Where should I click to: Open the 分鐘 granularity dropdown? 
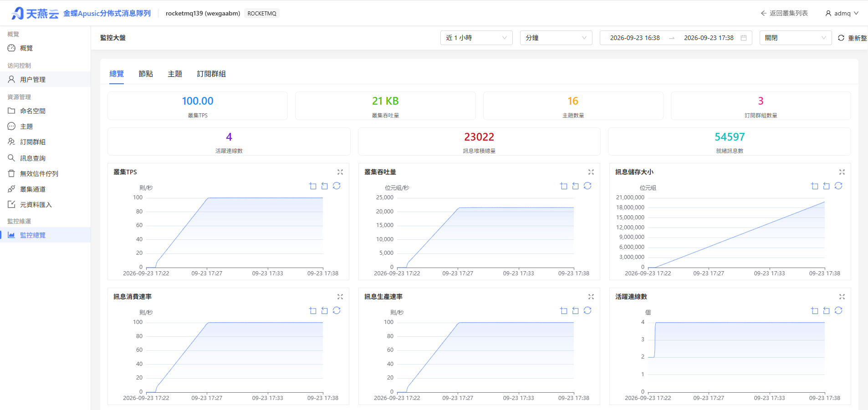click(x=556, y=38)
